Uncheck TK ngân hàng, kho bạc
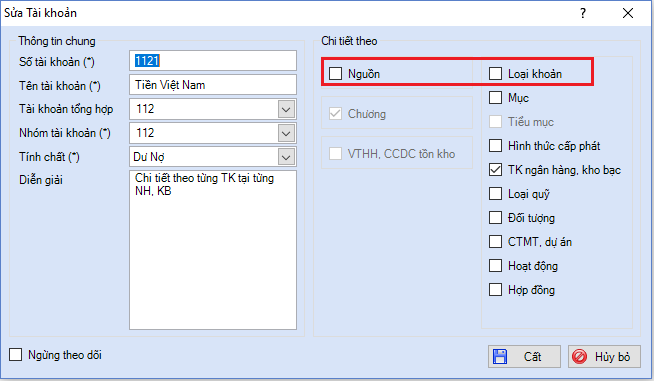The height and width of the screenshot is (381, 654). [495, 169]
